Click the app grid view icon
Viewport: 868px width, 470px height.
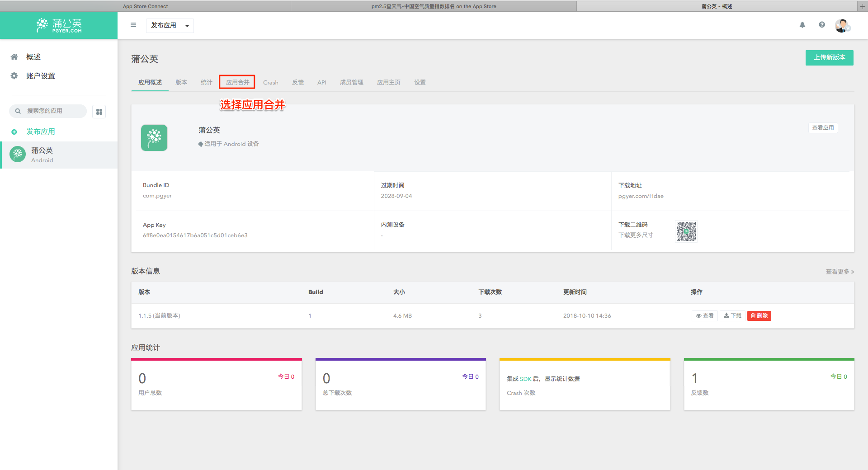pyautogui.click(x=99, y=112)
